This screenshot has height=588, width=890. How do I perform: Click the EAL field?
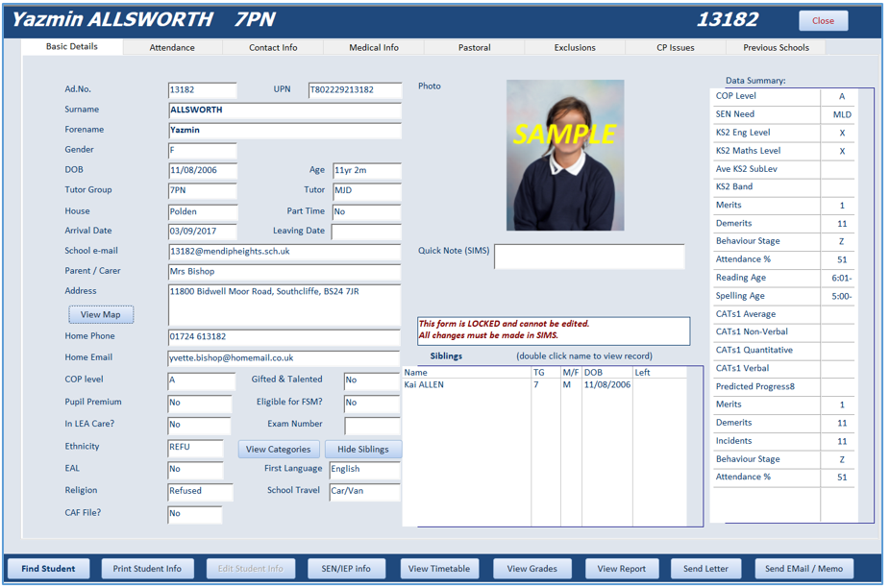(x=196, y=470)
